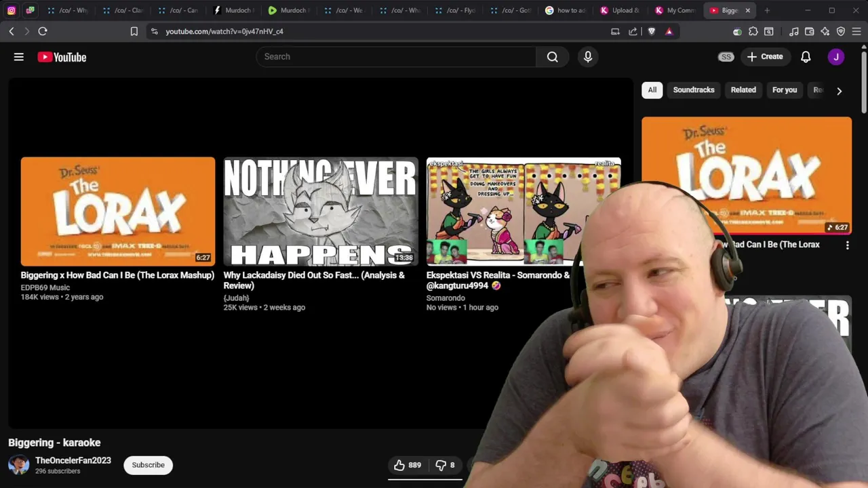
Task: Open TheOncelerFan2023 channel name
Action: 73,460
